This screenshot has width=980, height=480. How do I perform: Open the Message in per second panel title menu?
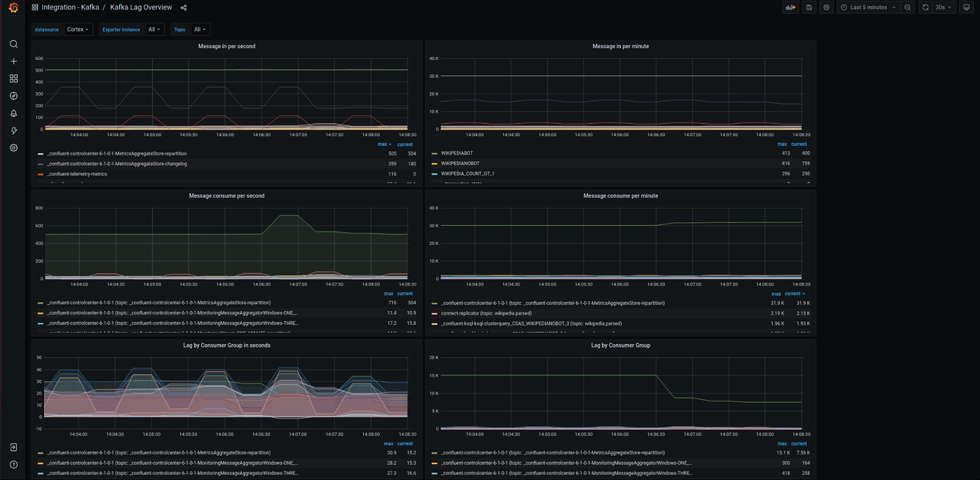tap(227, 46)
